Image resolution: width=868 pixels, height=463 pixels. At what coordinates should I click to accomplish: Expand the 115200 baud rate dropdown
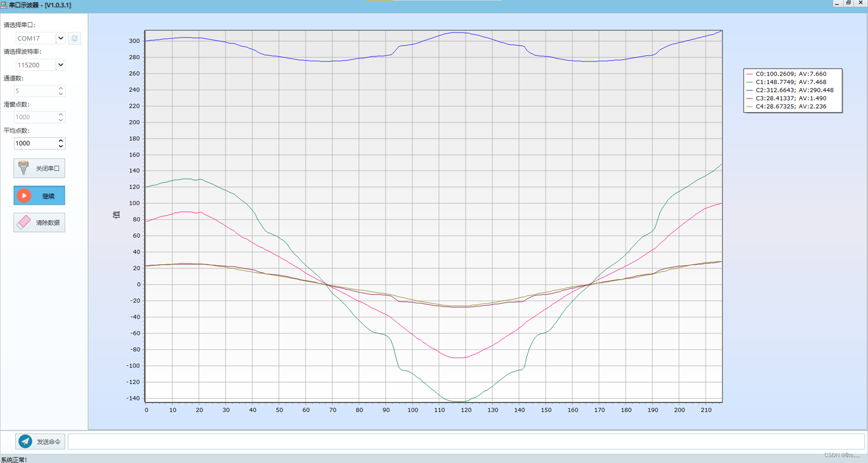pos(61,65)
